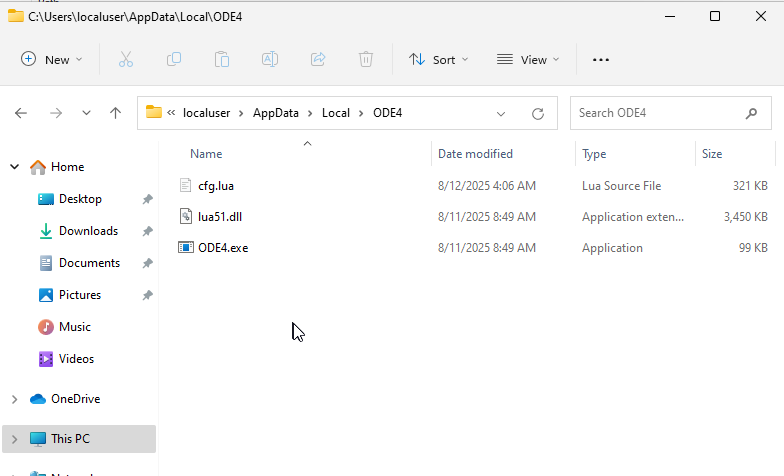Click the Copy icon in toolbar

174,60
